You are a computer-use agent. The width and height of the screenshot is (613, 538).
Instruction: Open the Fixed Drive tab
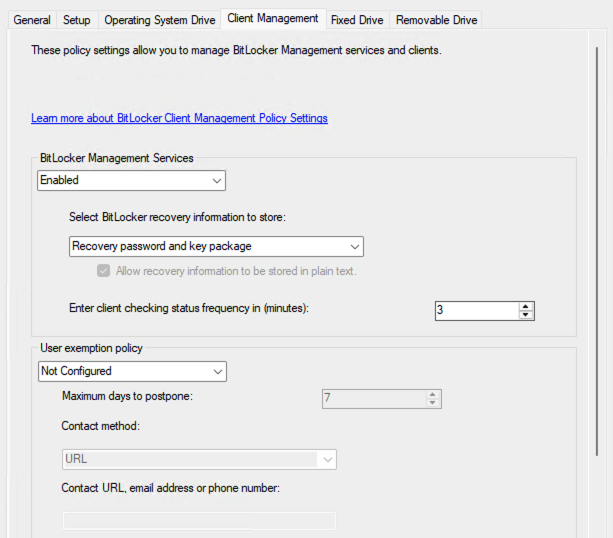click(x=357, y=20)
